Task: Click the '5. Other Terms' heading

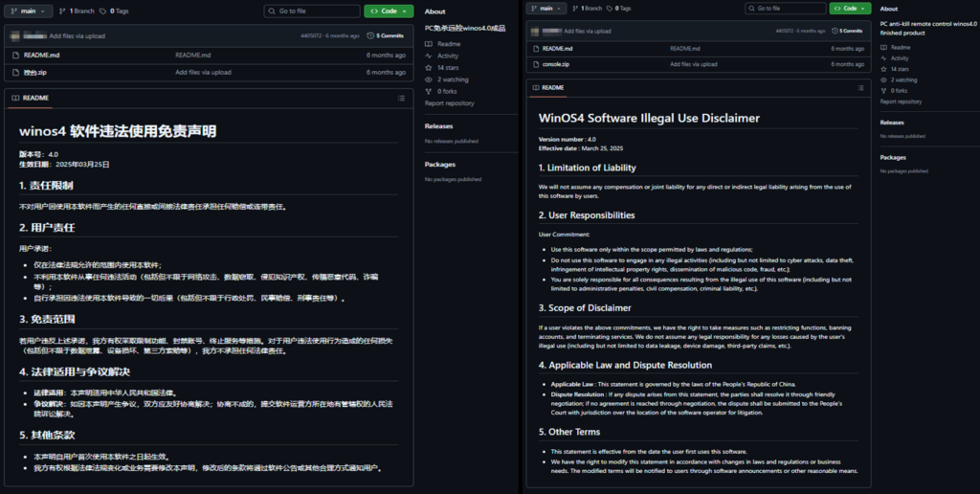Action: 569,432
